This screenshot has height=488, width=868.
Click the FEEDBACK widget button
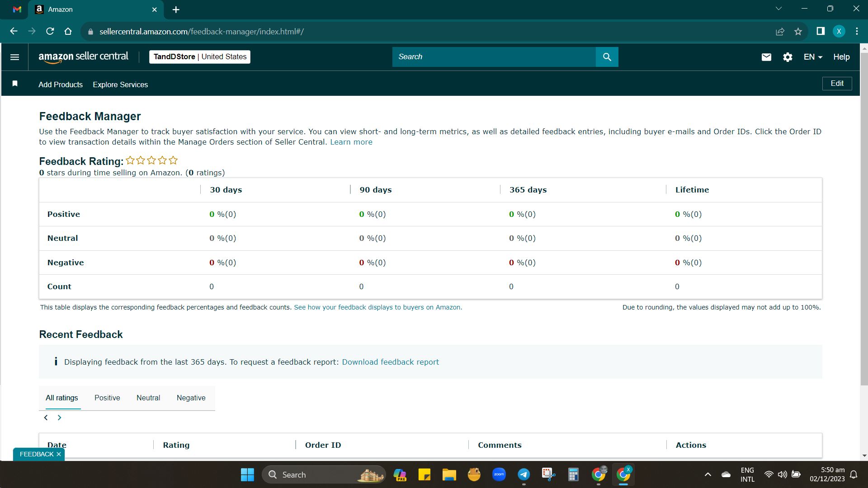[x=37, y=454]
